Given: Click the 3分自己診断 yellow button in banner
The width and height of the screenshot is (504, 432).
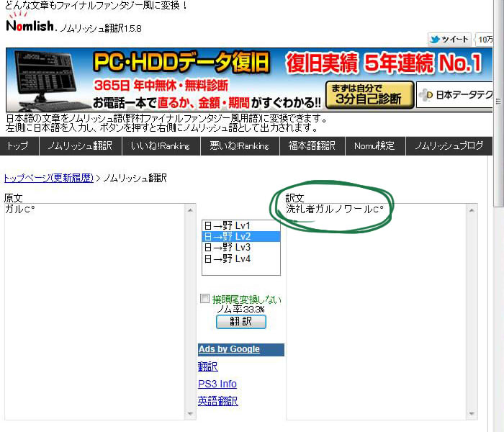Looking at the screenshot, I should [369, 94].
